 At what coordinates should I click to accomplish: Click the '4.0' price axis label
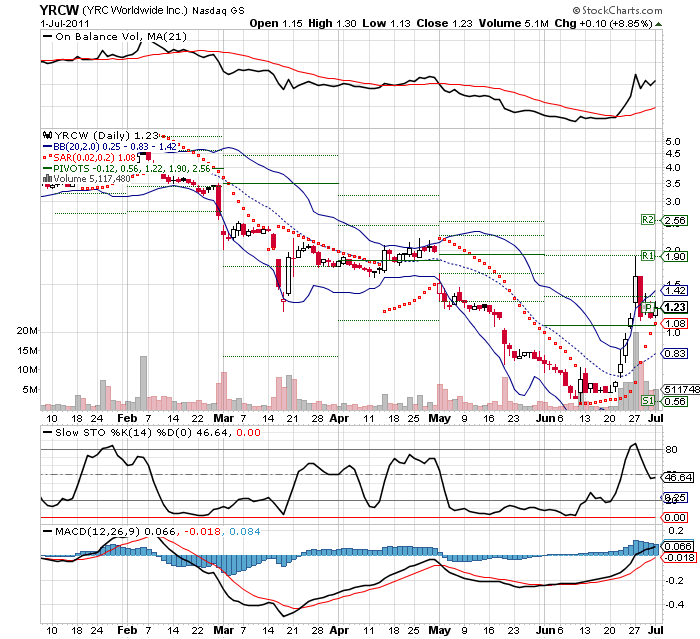pyautogui.click(x=673, y=167)
